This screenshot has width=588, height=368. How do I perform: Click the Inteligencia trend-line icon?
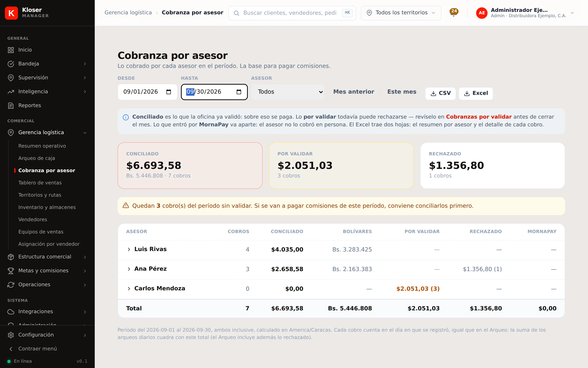11,92
